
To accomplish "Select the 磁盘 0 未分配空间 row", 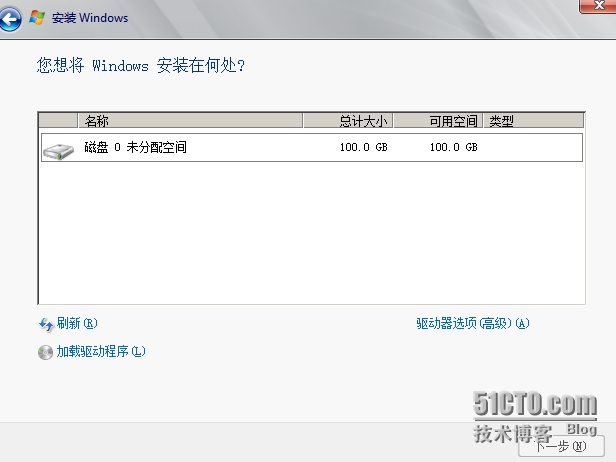I will click(x=312, y=147).
